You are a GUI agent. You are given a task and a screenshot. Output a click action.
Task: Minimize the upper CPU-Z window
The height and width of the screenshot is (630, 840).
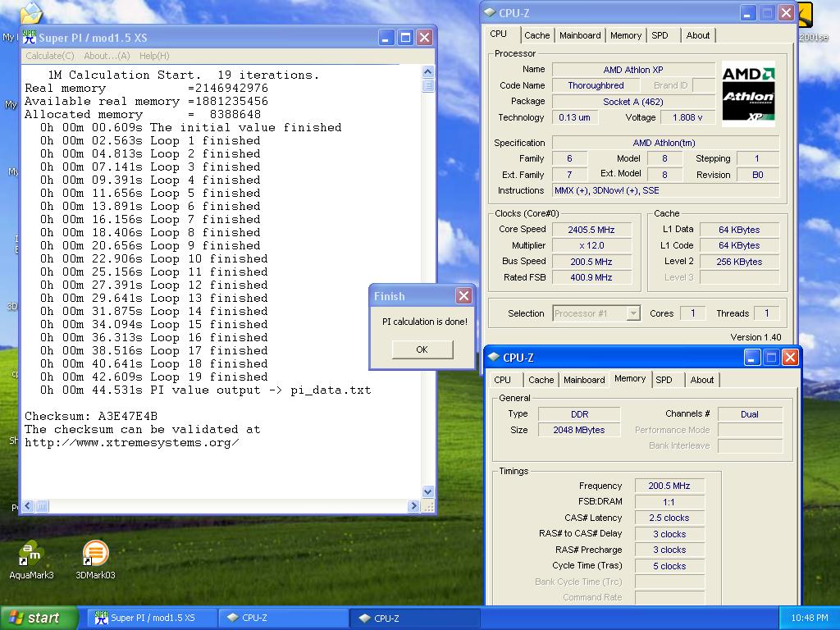pos(748,13)
